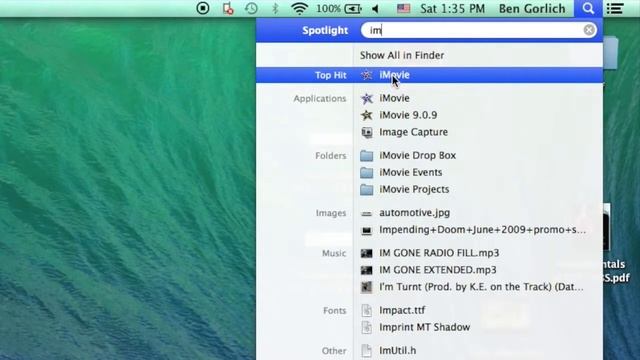Open Impact.ttf font result
Image resolution: width=640 pixels, height=360 pixels.
[402, 310]
